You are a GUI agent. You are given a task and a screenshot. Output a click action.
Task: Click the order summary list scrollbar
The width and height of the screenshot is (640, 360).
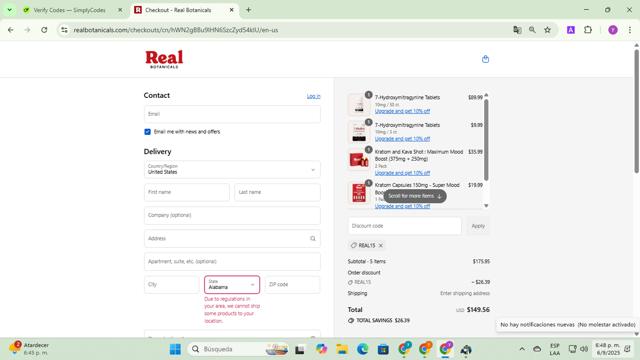[x=486, y=140]
